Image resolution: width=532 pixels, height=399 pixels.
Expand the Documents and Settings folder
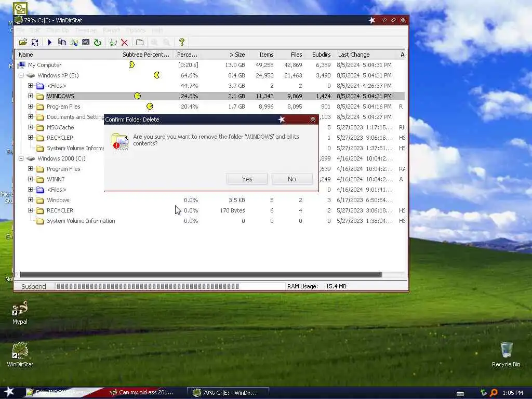click(30, 117)
